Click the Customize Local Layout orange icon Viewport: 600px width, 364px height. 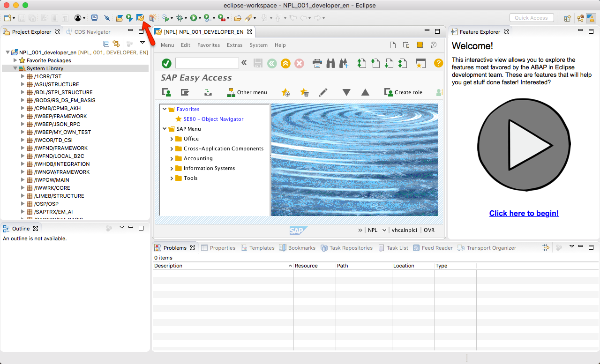pos(420,45)
